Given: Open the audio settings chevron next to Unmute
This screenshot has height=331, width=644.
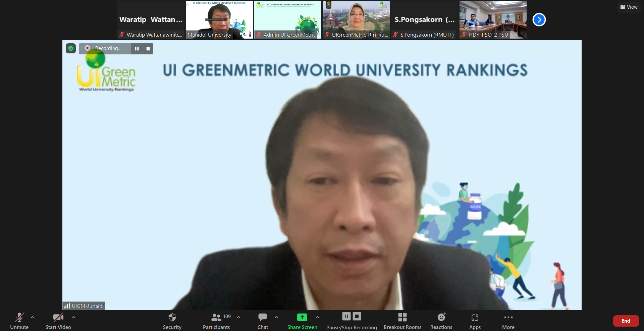Looking at the screenshot, I should pyautogui.click(x=32, y=317).
